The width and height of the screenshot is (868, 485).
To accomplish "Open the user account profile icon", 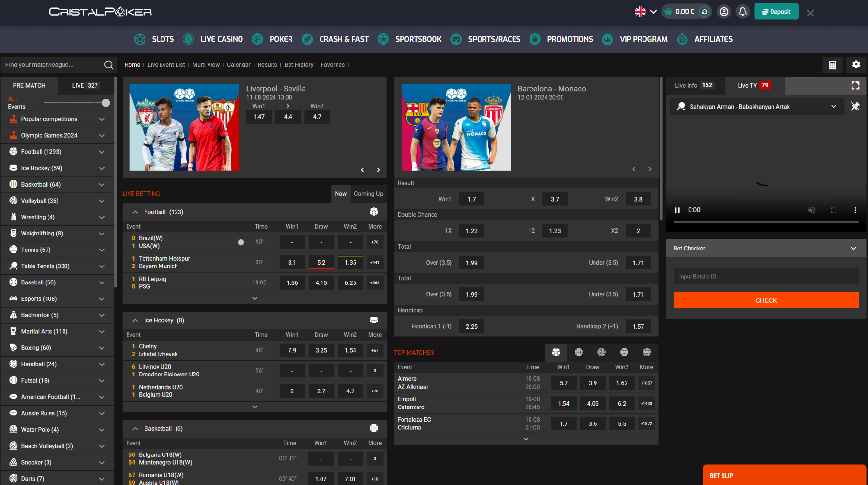I will click(x=723, y=12).
